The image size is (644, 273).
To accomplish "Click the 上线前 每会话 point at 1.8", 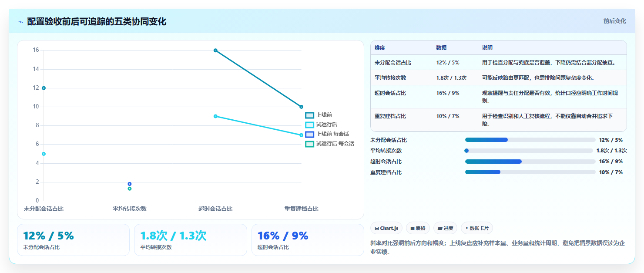I will (130, 184).
